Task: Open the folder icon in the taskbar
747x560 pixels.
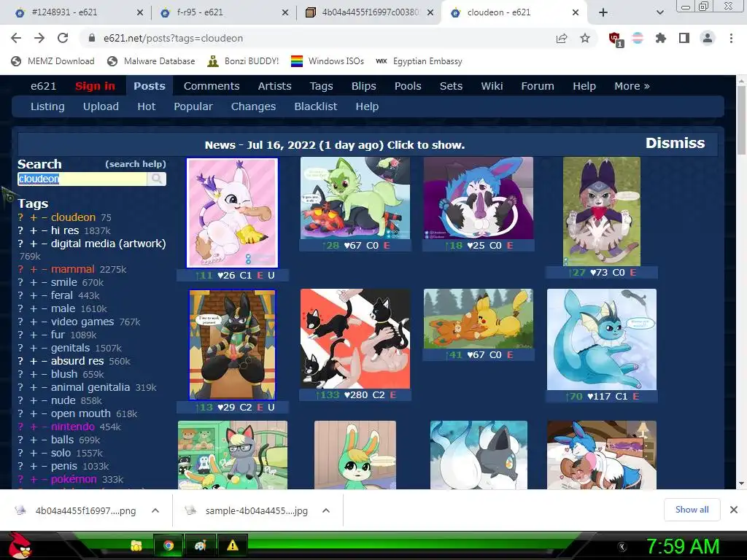Action: coord(136,545)
